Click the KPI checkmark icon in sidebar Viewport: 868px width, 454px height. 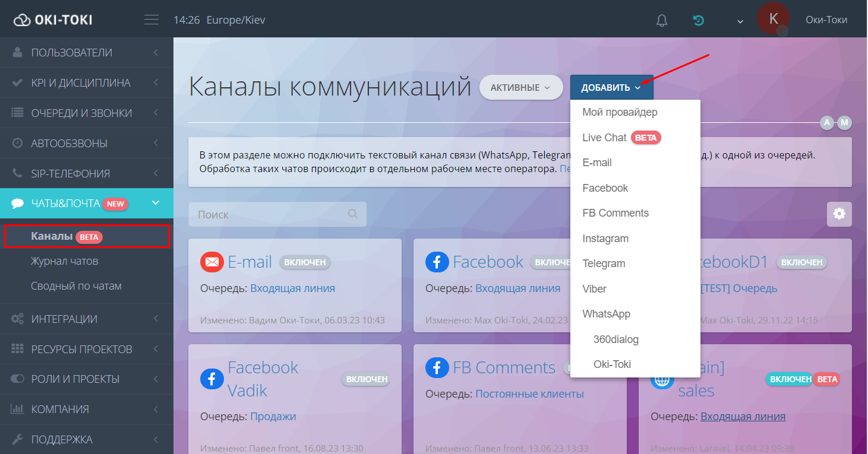coord(18,82)
